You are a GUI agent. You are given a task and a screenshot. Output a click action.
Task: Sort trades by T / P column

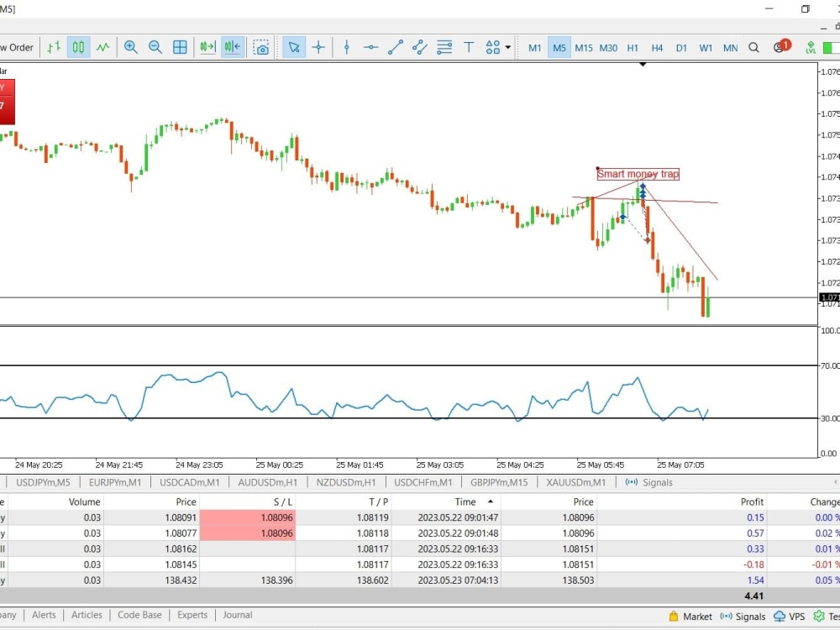pyautogui.click(x=378, y=502)
